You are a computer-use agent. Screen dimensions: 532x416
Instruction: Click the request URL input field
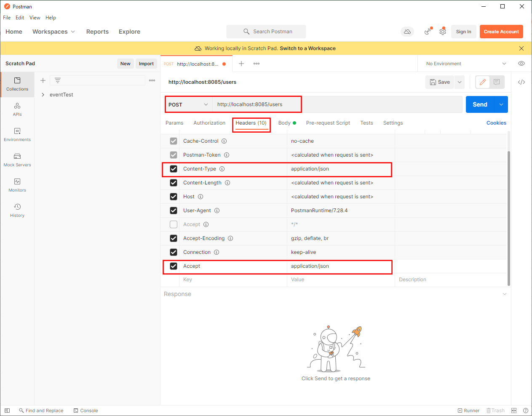[x=337, y=104]
